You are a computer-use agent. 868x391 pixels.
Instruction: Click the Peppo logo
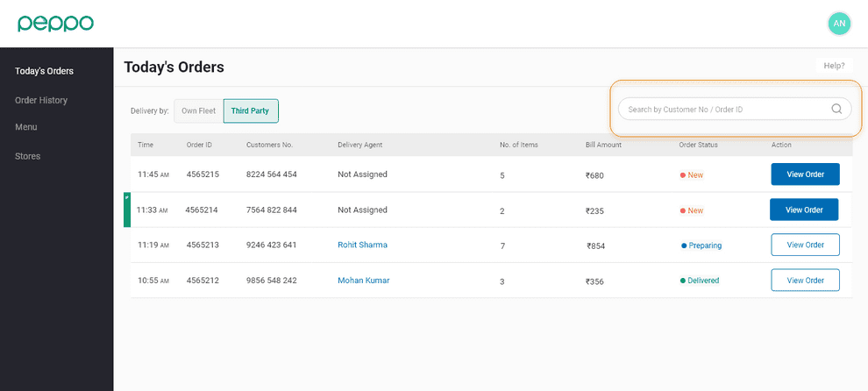coord(55,24)
